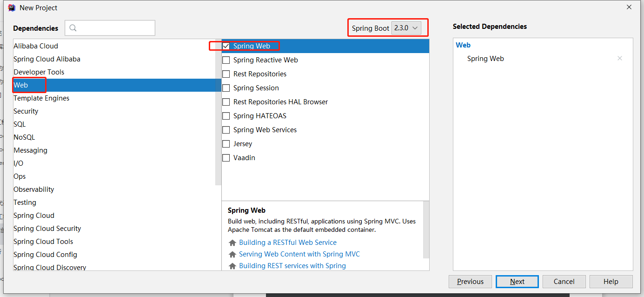Screen dimensions: 644x297
Task: Select the Security category
Action: [x=26, y=111]
